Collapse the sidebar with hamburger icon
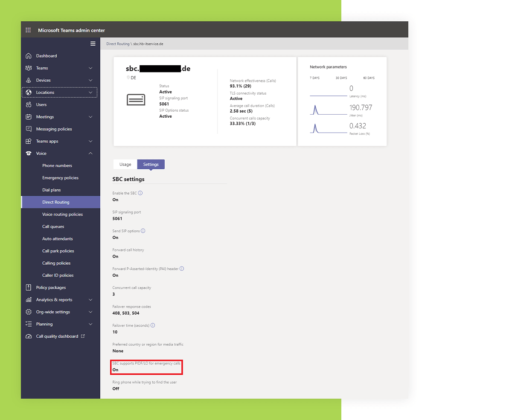The image size is (512, 420). coord(93,43)
